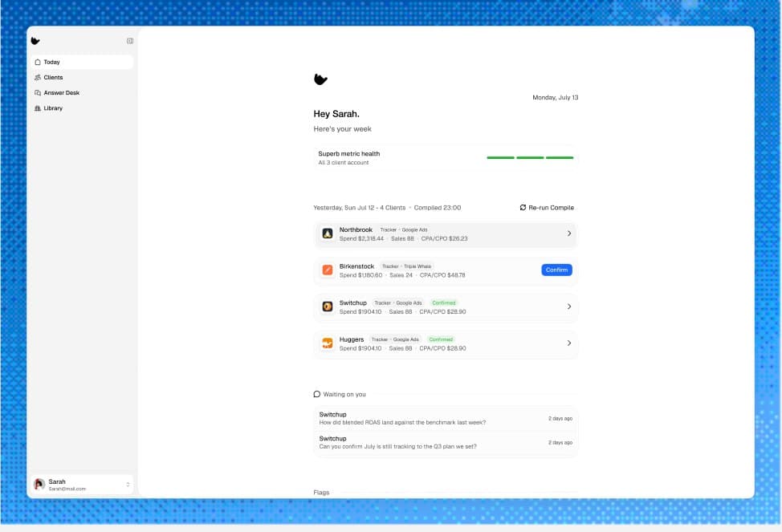Open Library in the sidebar
The height and width of the screenshot is (532, 782).
tap(82, 108)
